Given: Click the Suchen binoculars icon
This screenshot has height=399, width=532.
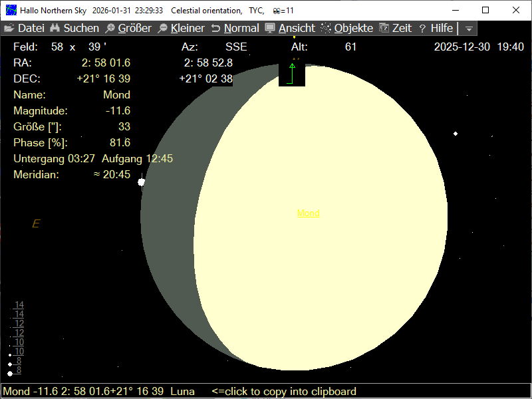Looking at the screenshot, I should pos(55,29).
